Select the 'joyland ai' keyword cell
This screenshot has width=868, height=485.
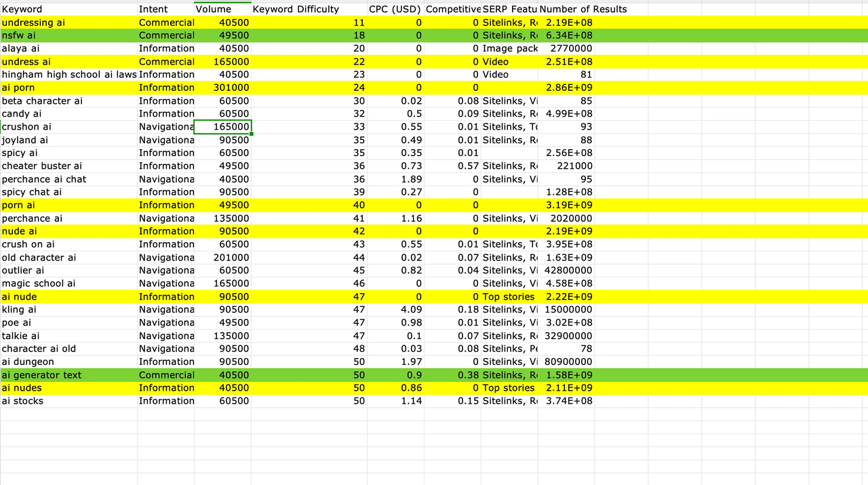coord(68,140)
